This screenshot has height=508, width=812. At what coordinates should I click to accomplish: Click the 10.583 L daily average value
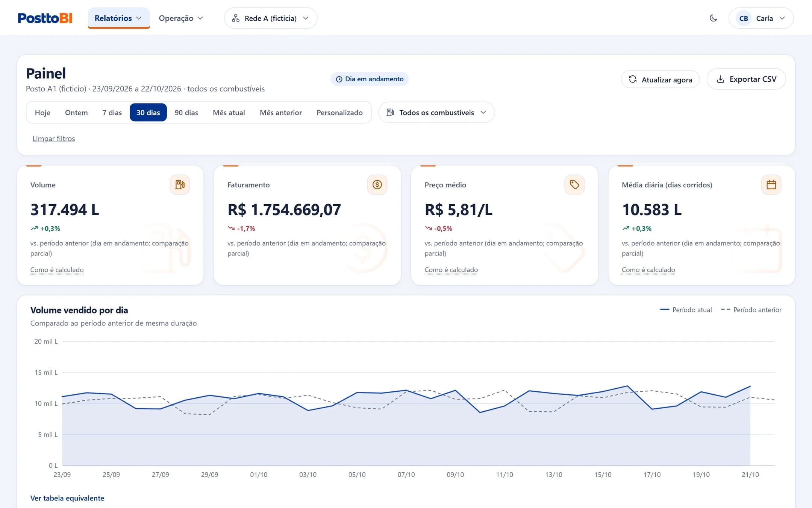point(651,210)
